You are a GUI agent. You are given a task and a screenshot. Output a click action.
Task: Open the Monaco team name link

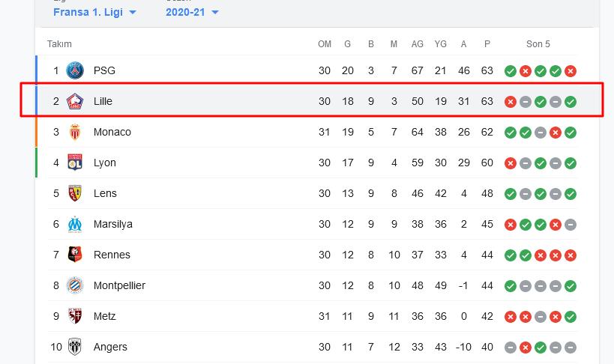coord(112,132)
